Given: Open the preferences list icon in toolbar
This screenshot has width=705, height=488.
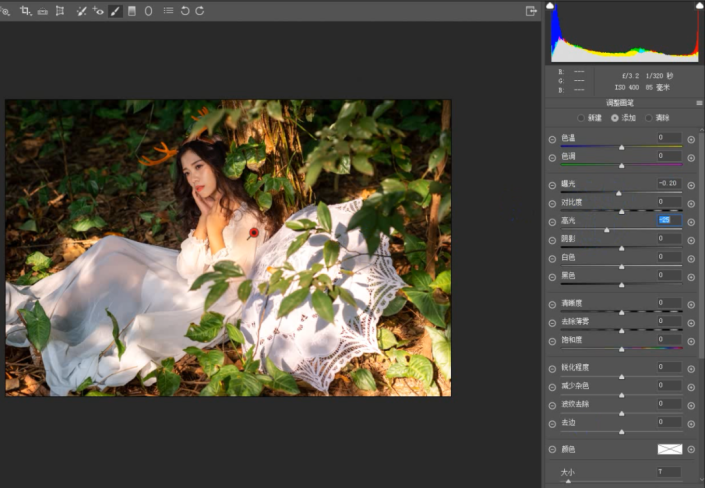Looking at the screenshot, I should click(x=168, y=10).
